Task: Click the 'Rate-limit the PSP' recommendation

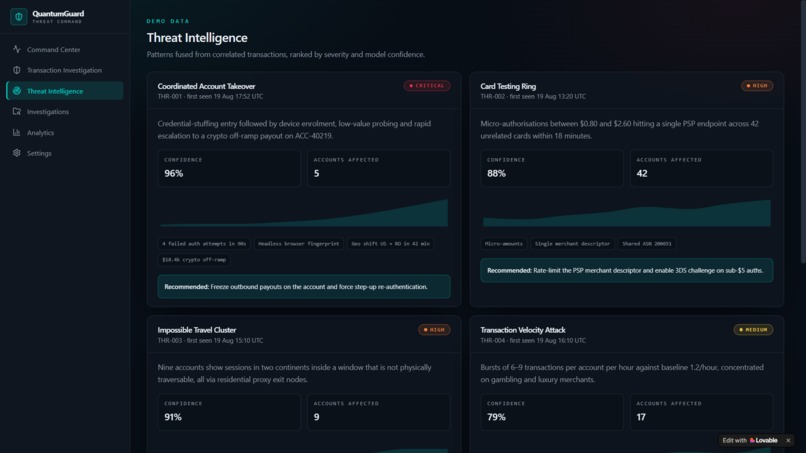Action: click(x=627, y=270)
